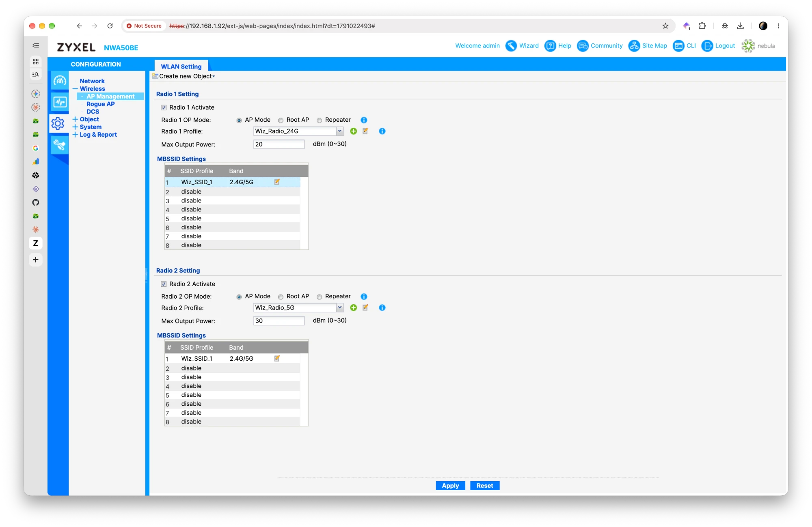This screenshot has height=527, width=812.
Task: Click the Radio 1 Max Output Power field
Action: point(279,144)
